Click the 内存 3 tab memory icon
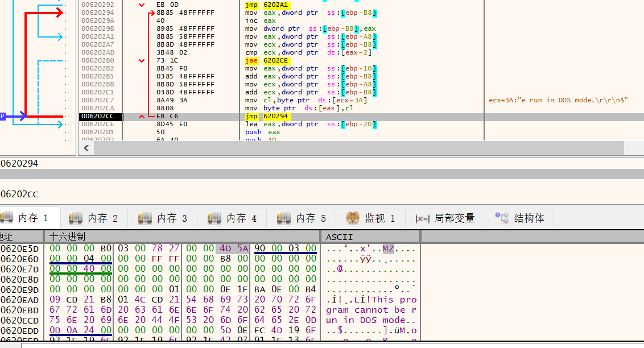 [x=145, y=218]
